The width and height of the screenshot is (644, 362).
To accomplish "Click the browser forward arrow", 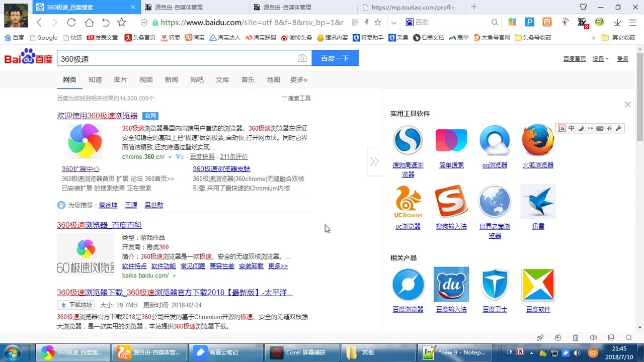I will pos(55,22).
